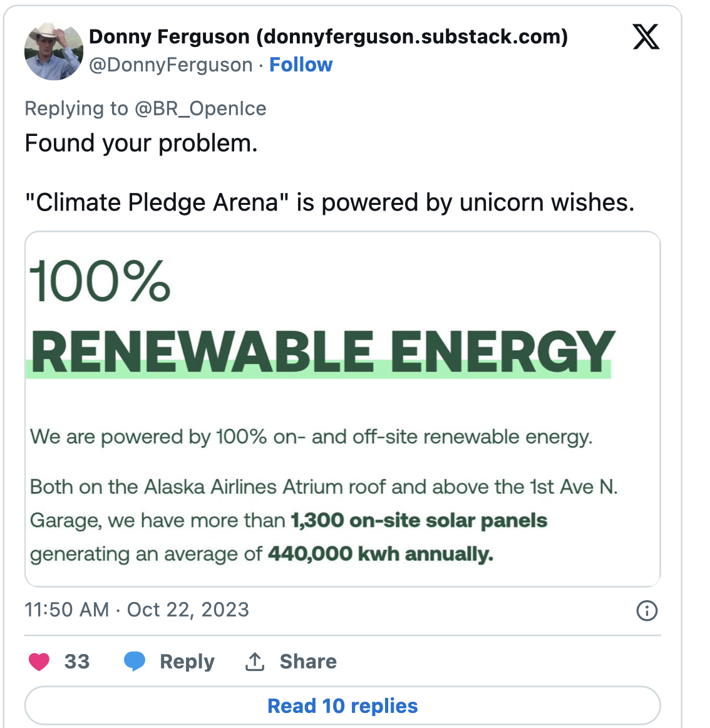Open the tweet info circle icon
Image resolution: width=710 pixels, height=728 pixels.
(x=647, y=611)
